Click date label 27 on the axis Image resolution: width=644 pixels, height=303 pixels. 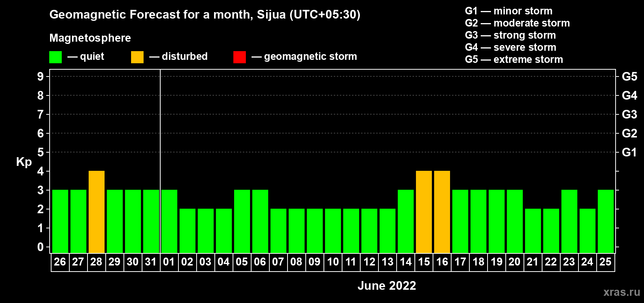(78, 262)
